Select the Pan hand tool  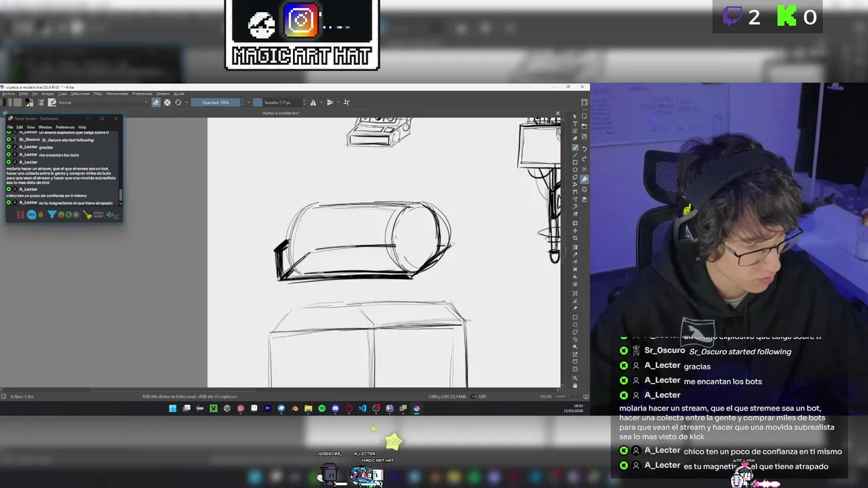[575, 386]
